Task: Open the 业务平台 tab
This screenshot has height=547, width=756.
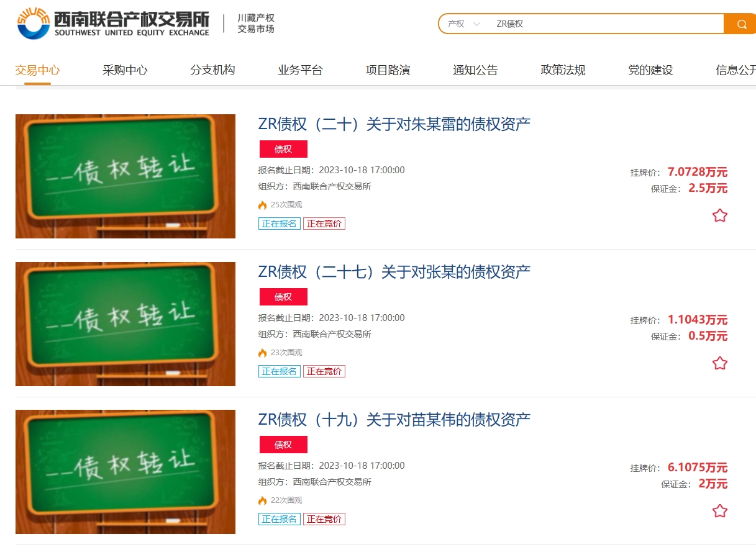Action: point(300,70)
